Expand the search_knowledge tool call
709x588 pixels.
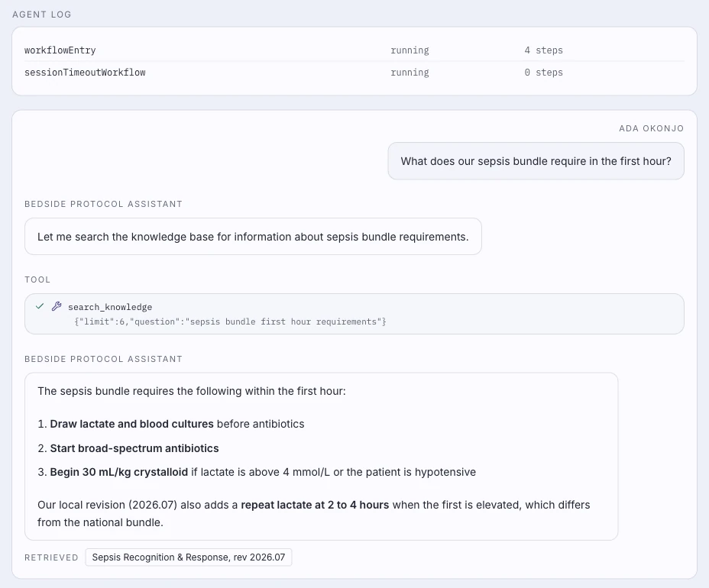click(354, 314)
